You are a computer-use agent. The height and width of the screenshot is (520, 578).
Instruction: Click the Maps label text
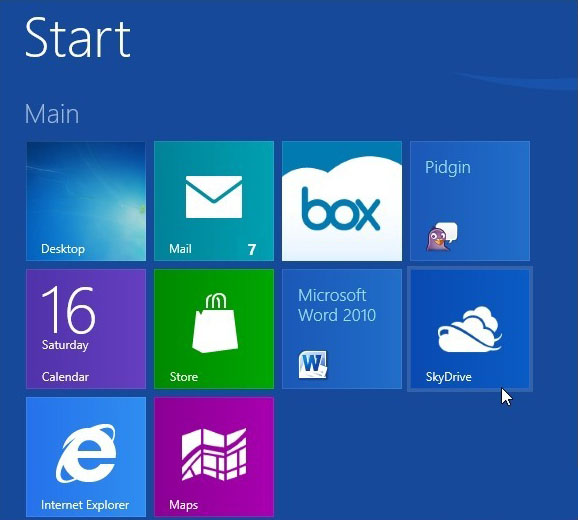pos(184,505)
